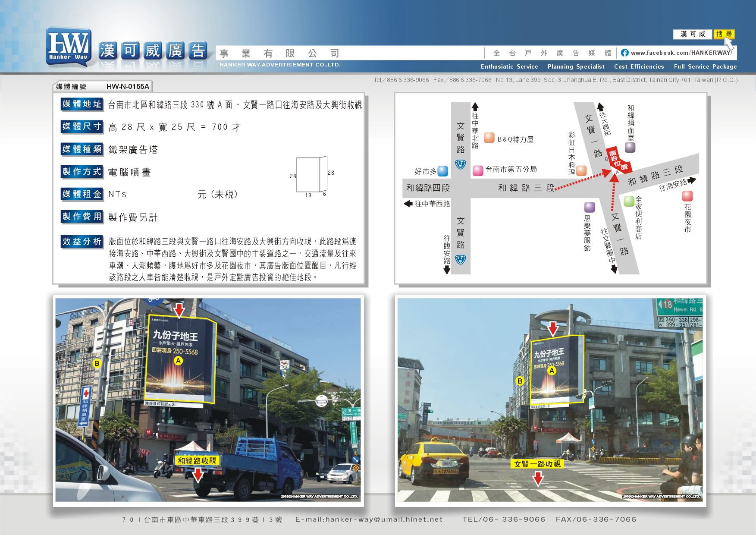The width and height of the screenshot is (756, 535).
Task: Click the red 廣告位置 marker on map
Action: click(619, 160)
